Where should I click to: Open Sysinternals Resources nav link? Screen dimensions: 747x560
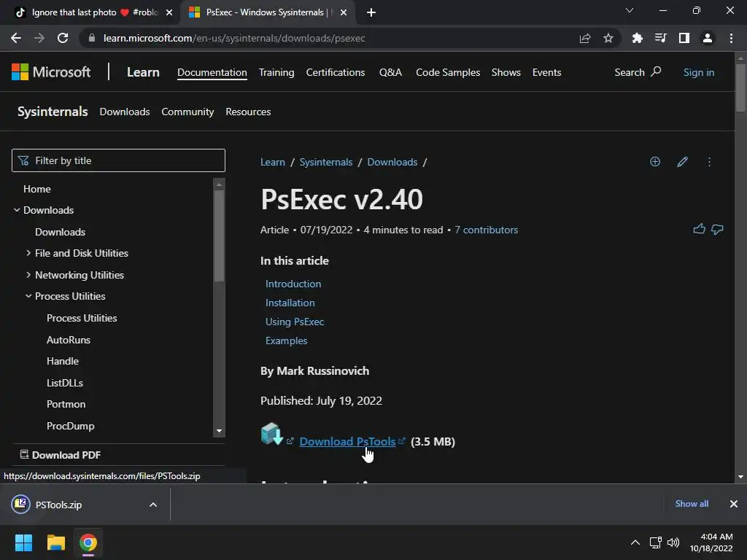[x=248, y=112]
